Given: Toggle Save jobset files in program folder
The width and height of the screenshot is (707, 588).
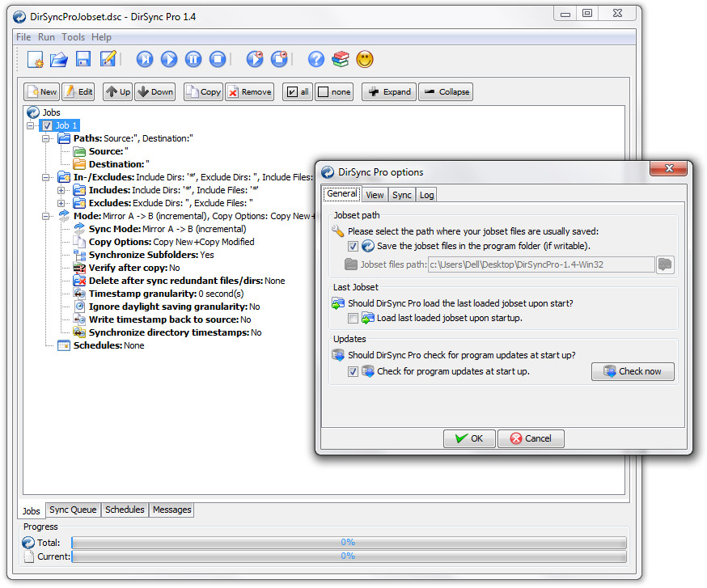Looking at the screenshot, I should [353, 246].
